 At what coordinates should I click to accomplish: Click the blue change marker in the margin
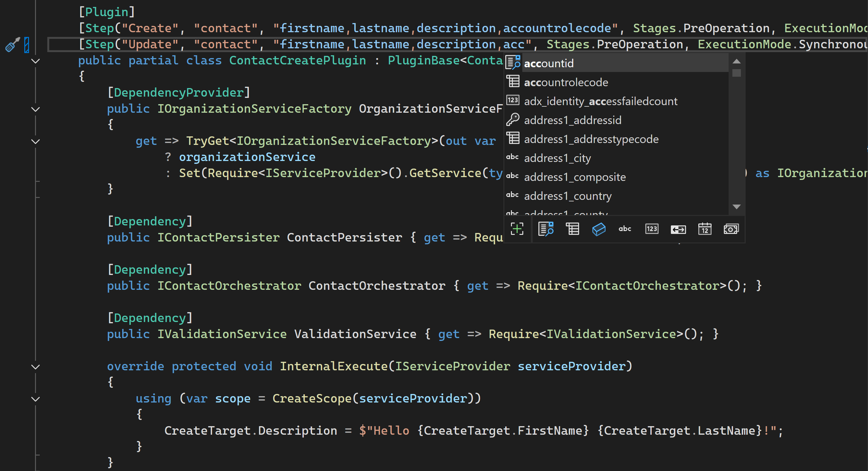pyautogui.click(x=26, y=45)
